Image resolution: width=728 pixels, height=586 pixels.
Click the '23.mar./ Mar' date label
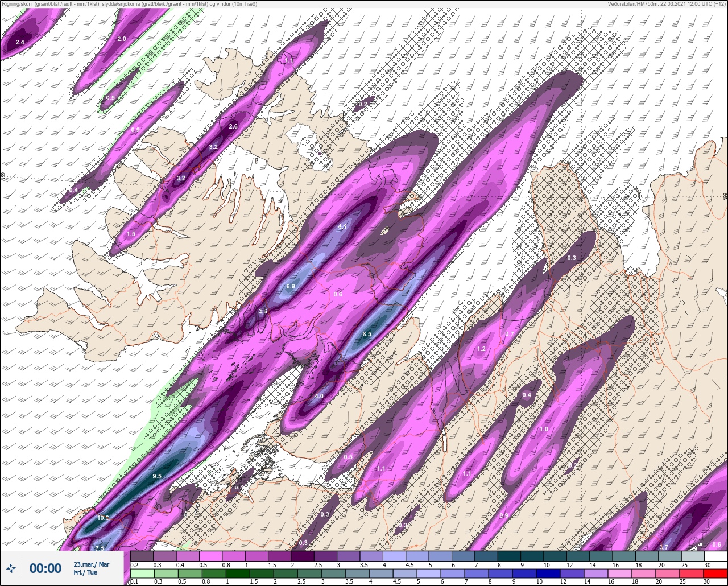[91, 564]
